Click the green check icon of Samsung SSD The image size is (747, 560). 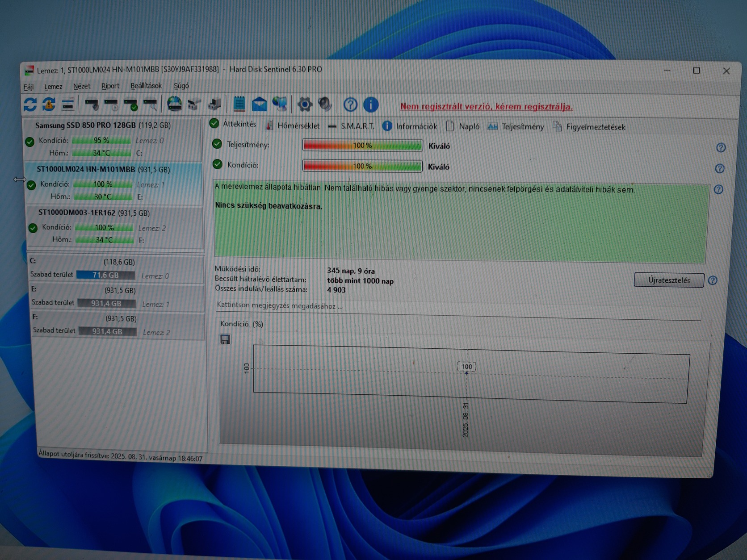[x=30, y=142]
